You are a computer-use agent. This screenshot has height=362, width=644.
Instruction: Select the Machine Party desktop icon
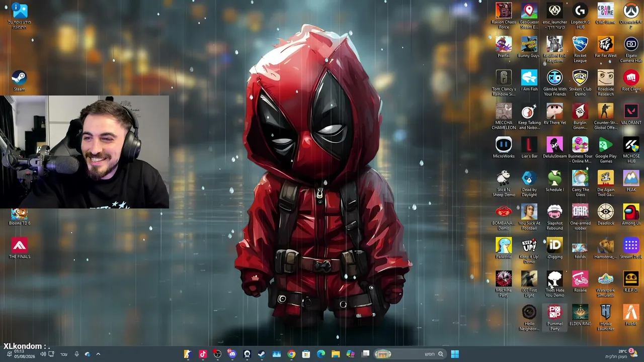click(x=504, y=285)
